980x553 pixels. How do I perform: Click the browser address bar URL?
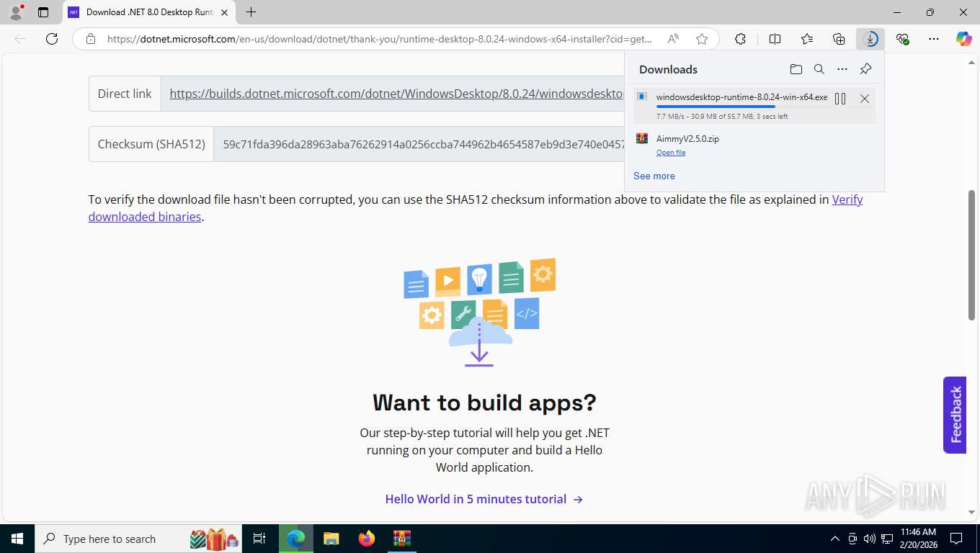click(x=380, y=39)
